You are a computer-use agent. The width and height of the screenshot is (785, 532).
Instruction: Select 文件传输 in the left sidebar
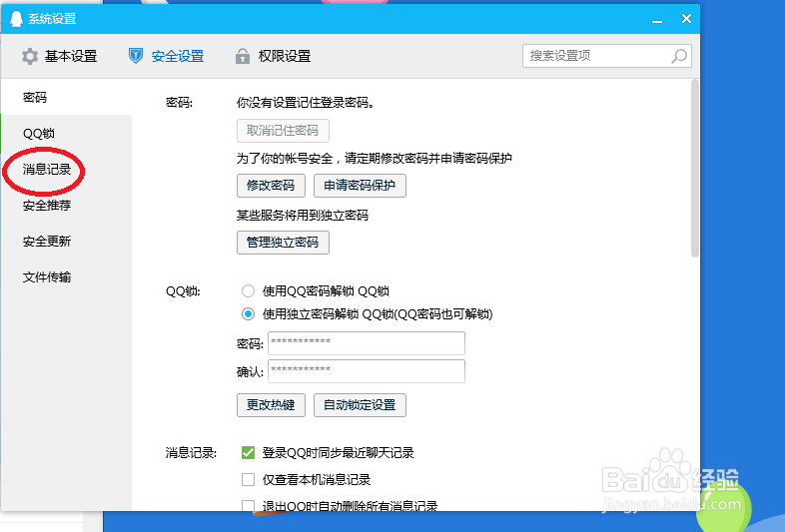66,277
